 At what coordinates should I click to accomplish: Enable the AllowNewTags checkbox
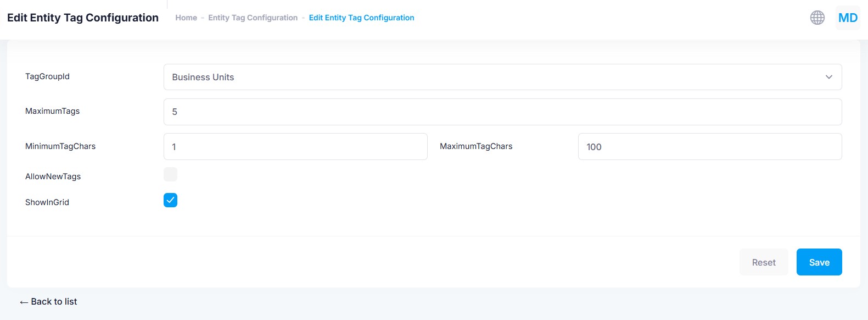(170, 174)
